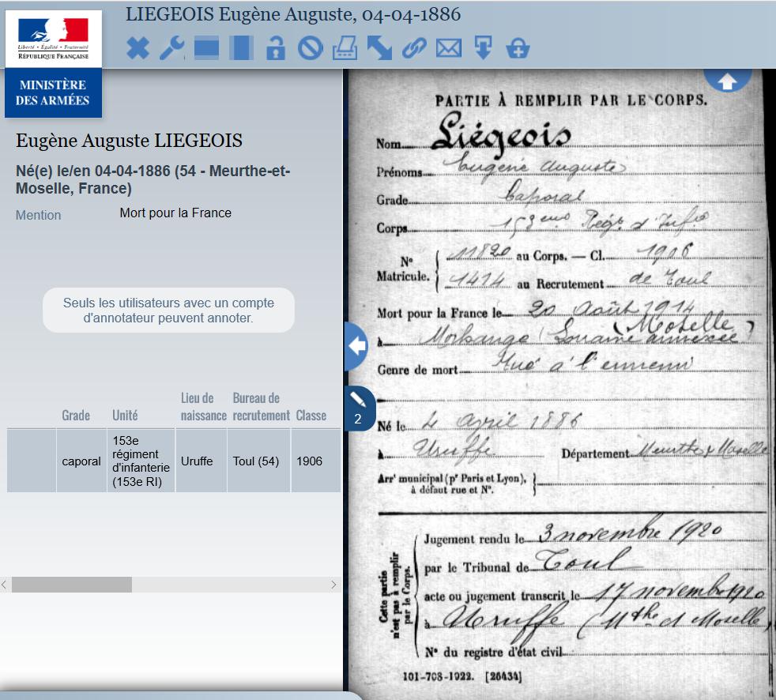Click the birth date line 'Né(e) le/en 04-04-1886'
The image size is (776, 700).
point(153,179)
